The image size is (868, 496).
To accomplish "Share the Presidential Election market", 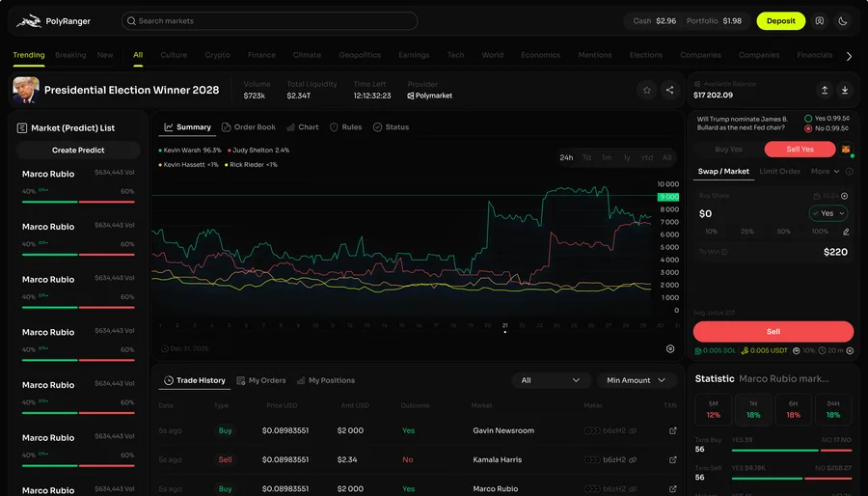I will (x=670, y=90).
